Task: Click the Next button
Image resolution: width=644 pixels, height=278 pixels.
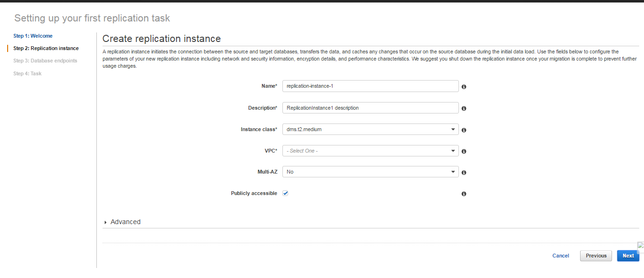Action: coord(628,256)
